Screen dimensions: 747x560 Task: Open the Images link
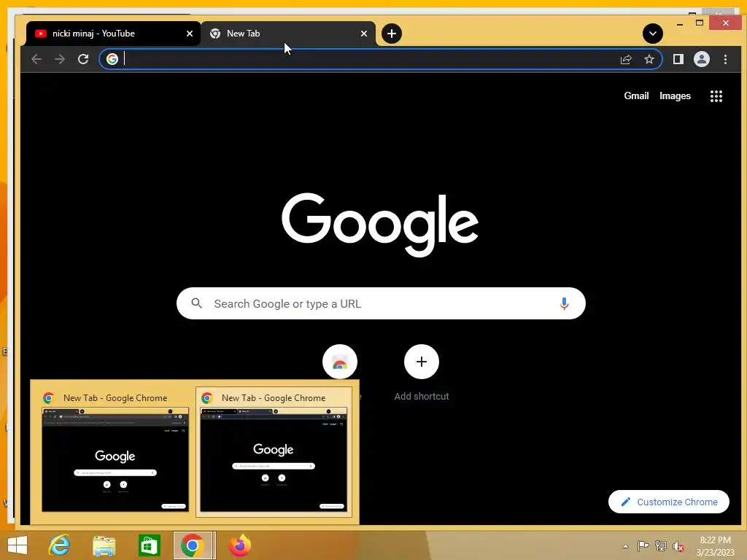pyautogui.click(x=675, y=96)
